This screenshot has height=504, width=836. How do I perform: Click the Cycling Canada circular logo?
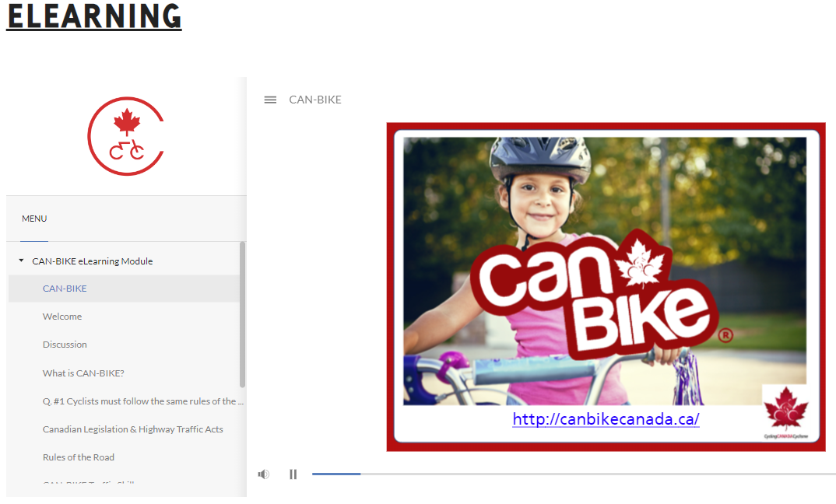pos(126,136)
